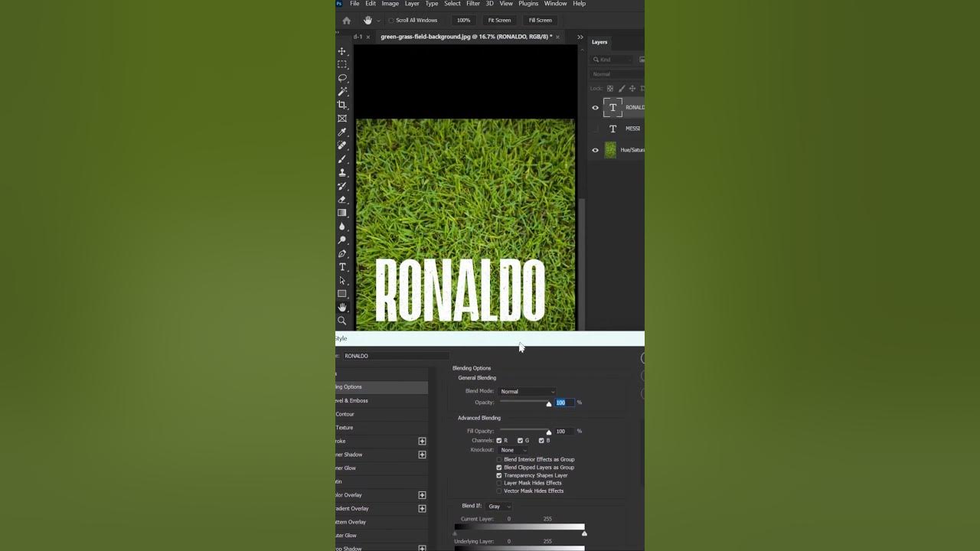Click lock transparent pixels icon in Layers
Image resolution: width=980 pixels, height=551 pixels.
point(610,89)
